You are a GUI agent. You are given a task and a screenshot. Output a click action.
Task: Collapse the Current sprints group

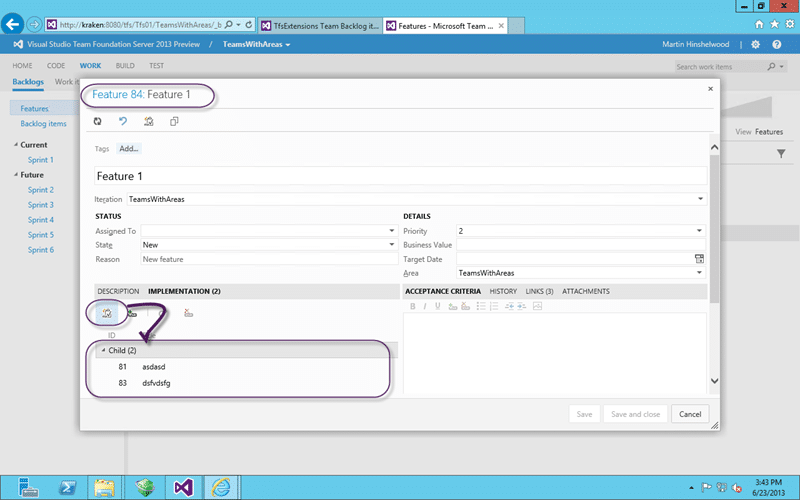coord(16,145)
